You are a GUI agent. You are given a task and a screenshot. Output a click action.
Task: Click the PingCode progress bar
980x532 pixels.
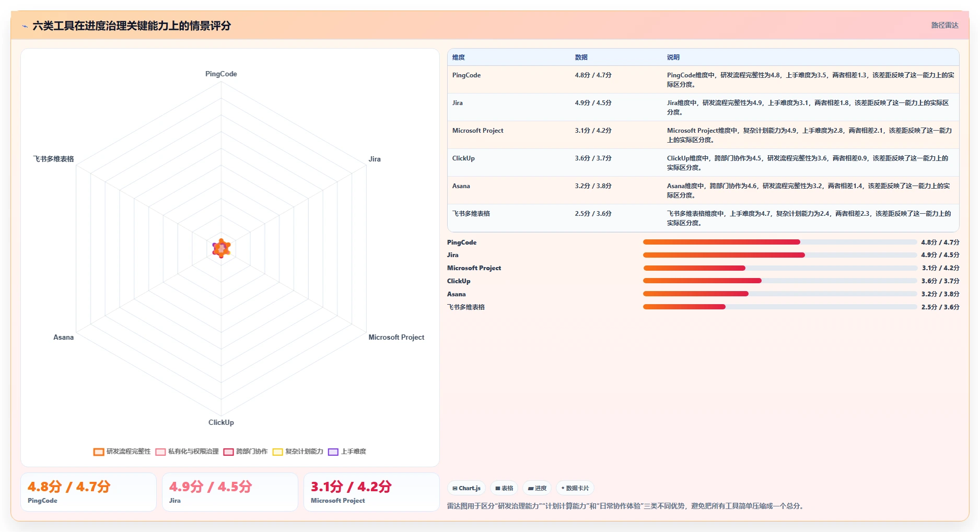click(780, 242)
